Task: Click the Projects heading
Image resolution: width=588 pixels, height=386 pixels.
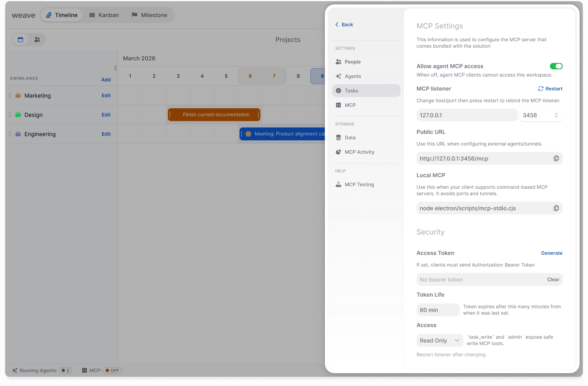Action: coord(288,39)
